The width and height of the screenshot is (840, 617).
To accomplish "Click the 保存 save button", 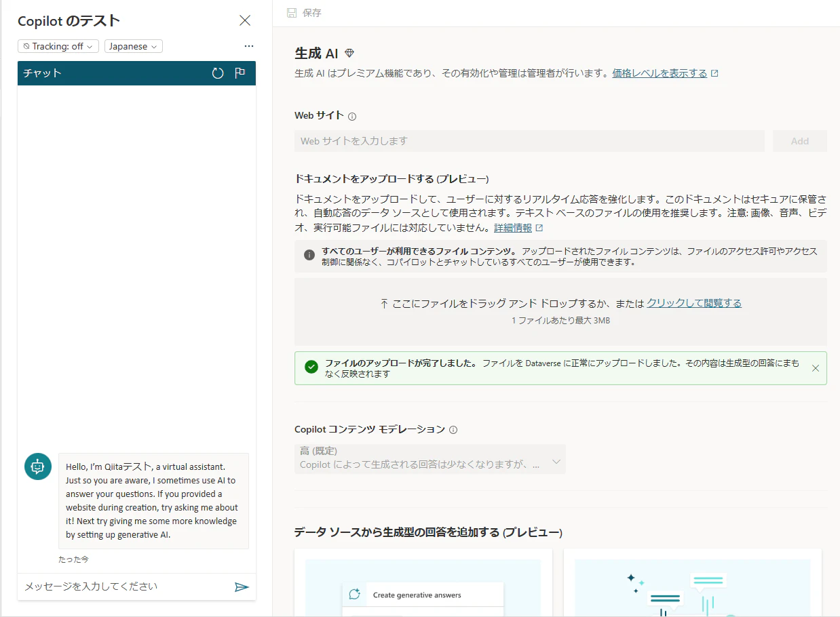I will pyautogui.click(x=304, y=13).
